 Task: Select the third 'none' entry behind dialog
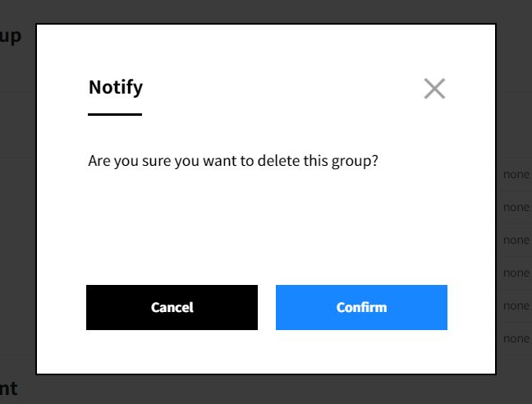coord(516,241)
